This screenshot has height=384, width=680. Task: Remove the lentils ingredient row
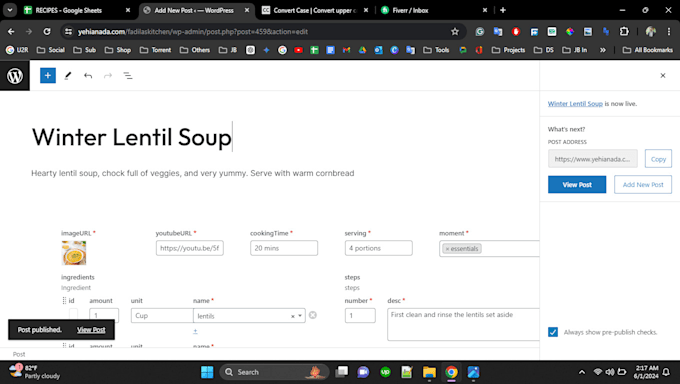point(313,315)
